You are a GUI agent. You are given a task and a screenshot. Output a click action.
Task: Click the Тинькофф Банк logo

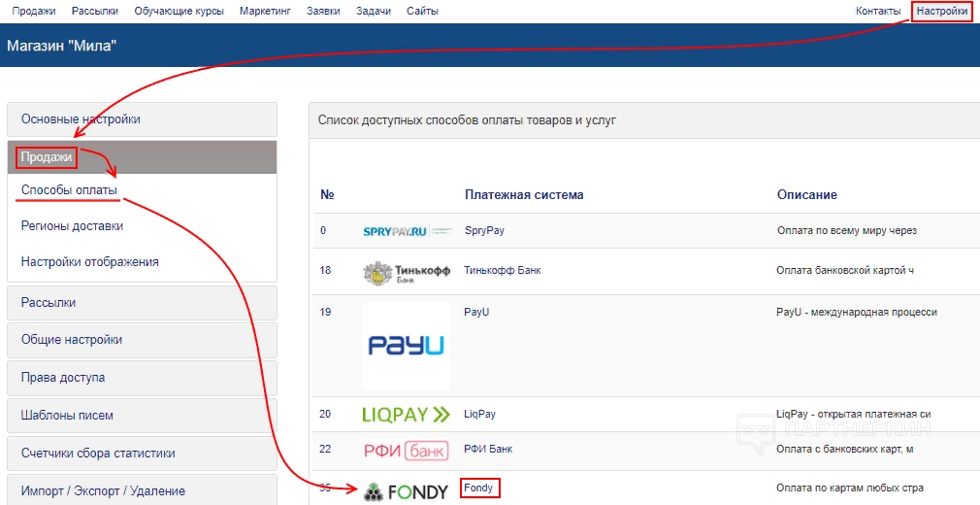pyautogui.click(x=407, y=272)
